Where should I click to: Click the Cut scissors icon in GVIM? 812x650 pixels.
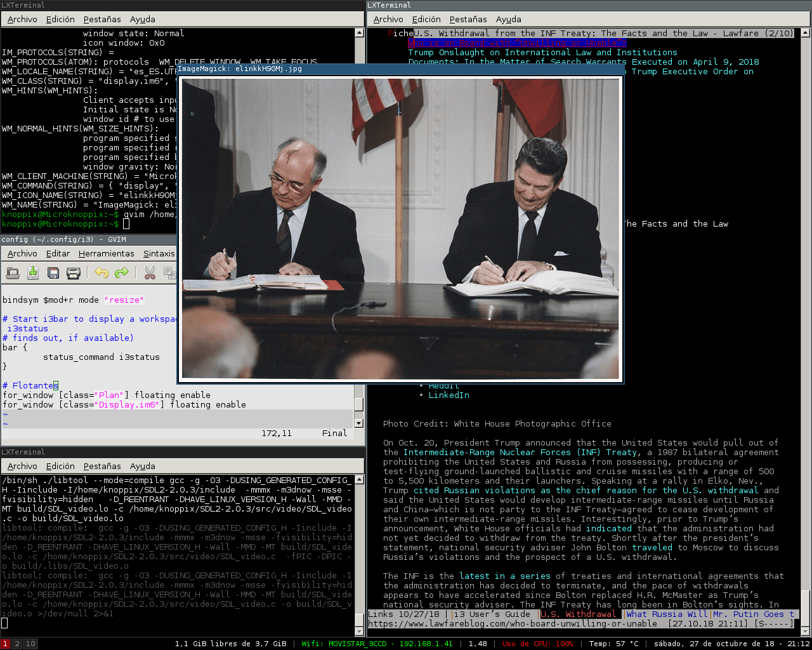point(150,273)
